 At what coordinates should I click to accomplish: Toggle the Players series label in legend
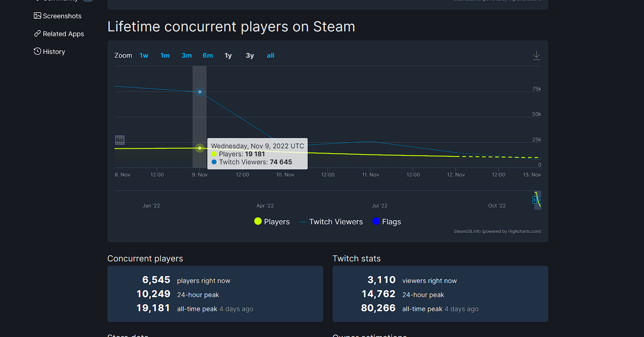(277, 222)
